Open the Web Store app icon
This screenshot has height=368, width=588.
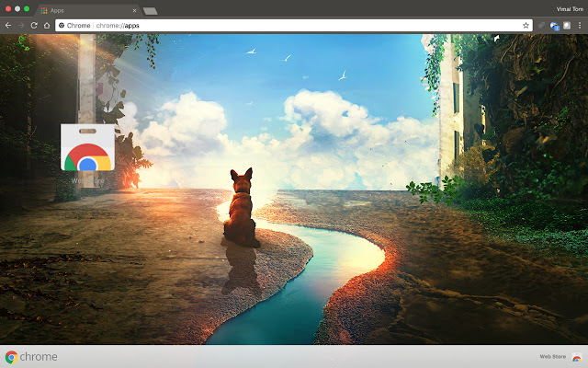click(x=88, y=147)
